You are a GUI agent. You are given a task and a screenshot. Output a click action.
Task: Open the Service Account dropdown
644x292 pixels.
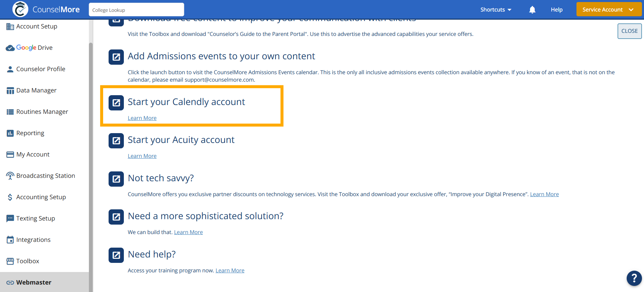pyautogui.click(x=609, y=9)
